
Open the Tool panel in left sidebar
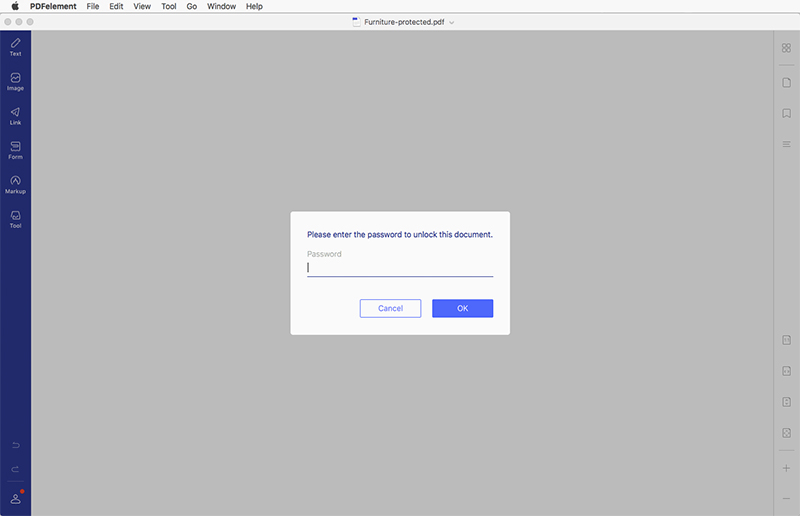(x=15, y=219)
